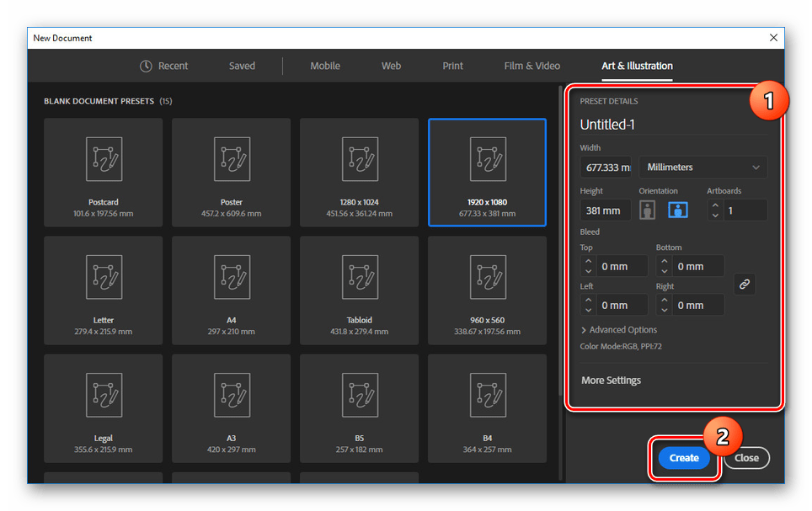Choose the Legal preset icon
Viewport: 812px width, 511px height.
(104, 395)
